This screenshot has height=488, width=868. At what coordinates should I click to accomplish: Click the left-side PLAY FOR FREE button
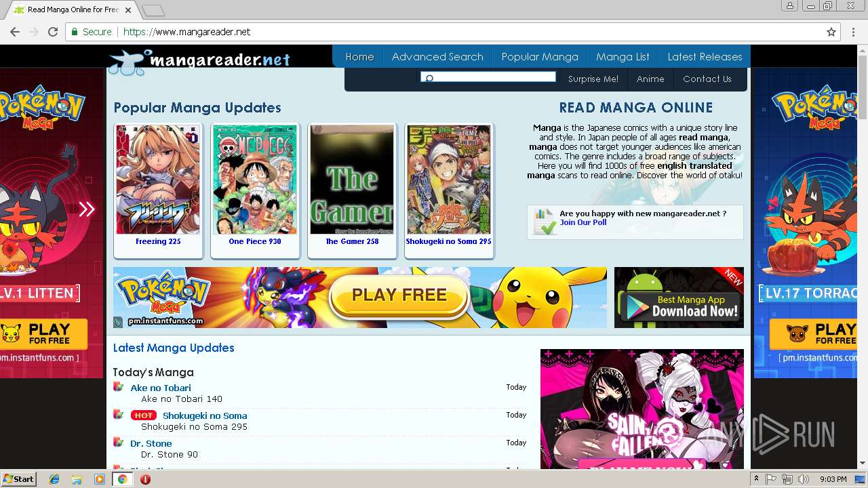(43, 334)
